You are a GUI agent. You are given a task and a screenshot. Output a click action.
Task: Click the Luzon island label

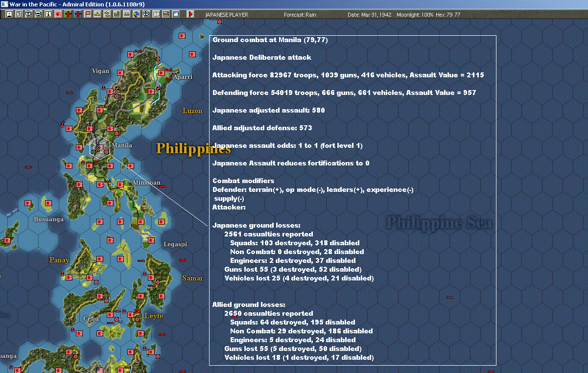pos(192,111)
